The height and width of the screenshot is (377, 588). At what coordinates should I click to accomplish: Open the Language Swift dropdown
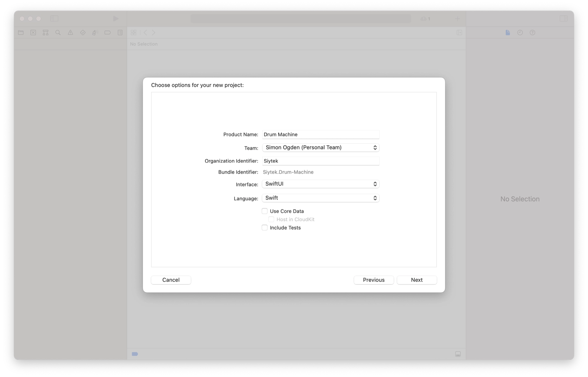pyautogui.click(x=321, y=198)
